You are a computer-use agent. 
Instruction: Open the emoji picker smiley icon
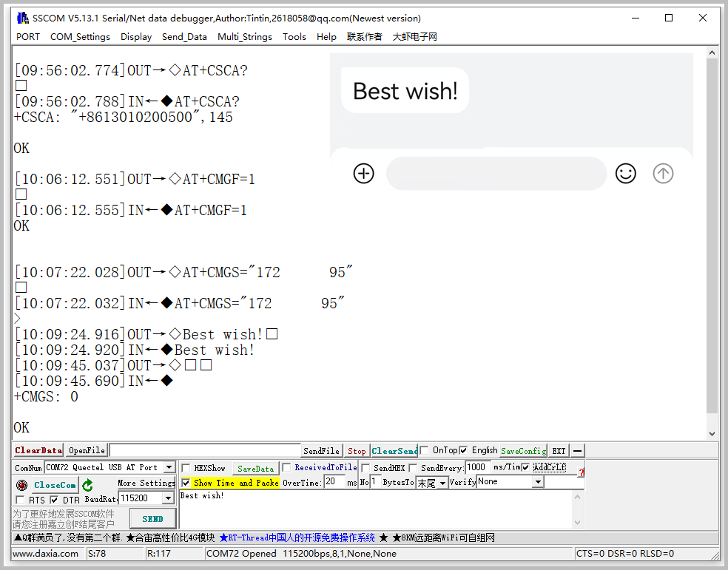[625, 174]
